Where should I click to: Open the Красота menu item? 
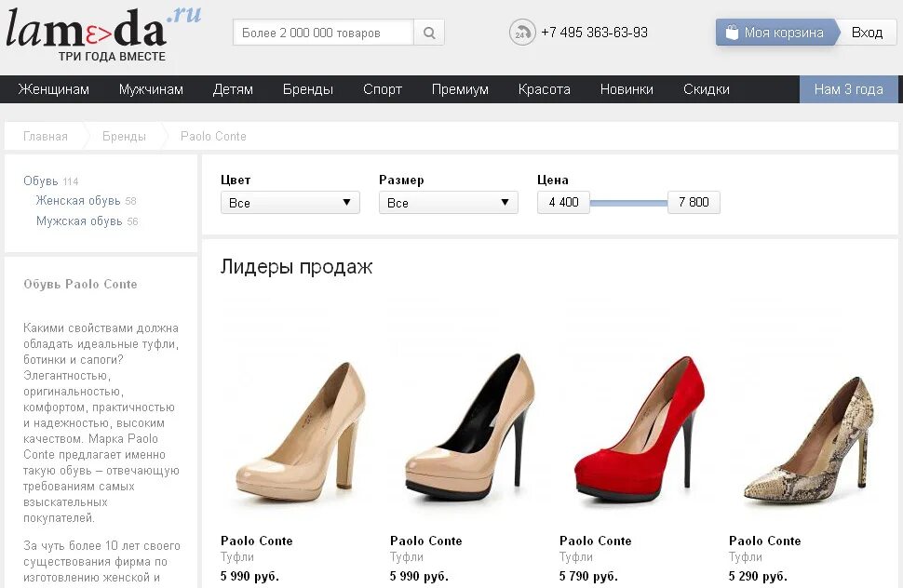[x=545, y=89]
